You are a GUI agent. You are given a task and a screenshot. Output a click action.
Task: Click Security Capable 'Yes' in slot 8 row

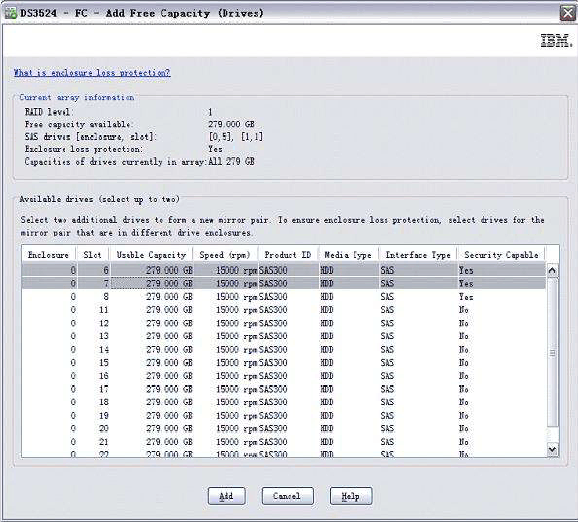(466, 297)
